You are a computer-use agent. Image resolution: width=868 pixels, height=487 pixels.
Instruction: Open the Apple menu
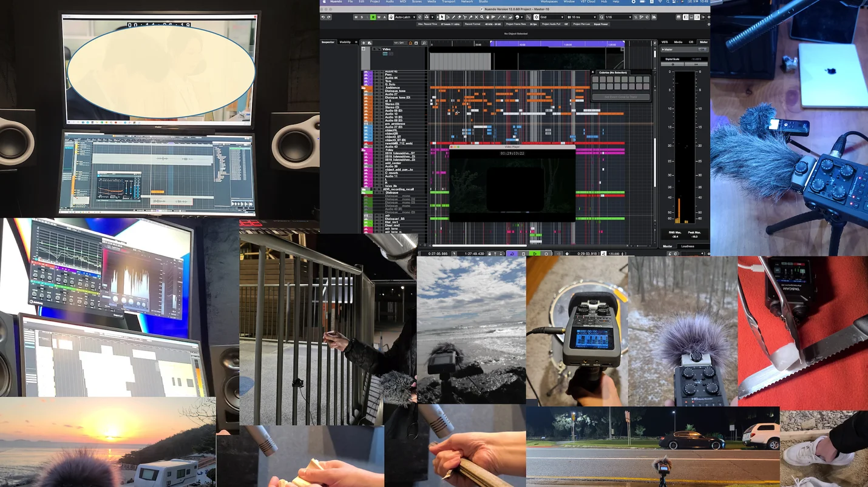[x=324, y=2]
